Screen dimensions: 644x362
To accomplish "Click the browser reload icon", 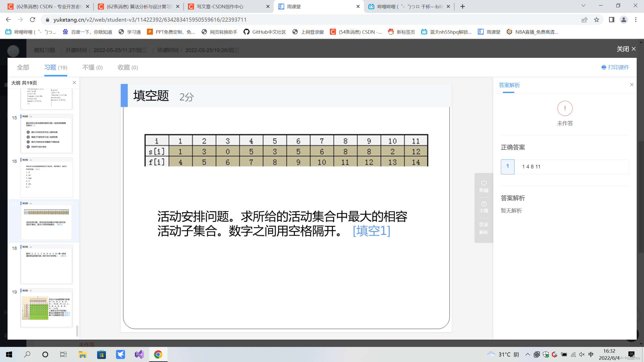I will 32,20.
